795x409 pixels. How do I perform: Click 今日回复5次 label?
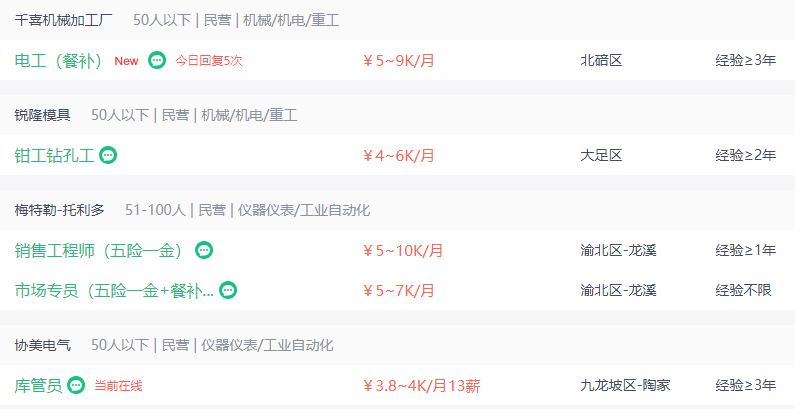point(209,61)
